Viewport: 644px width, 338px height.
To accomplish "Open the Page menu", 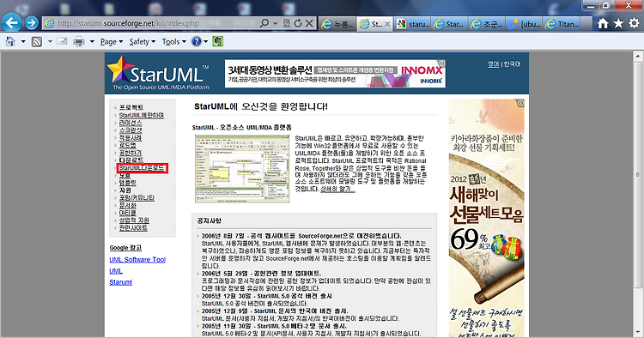I will click(x=112, y=42).
